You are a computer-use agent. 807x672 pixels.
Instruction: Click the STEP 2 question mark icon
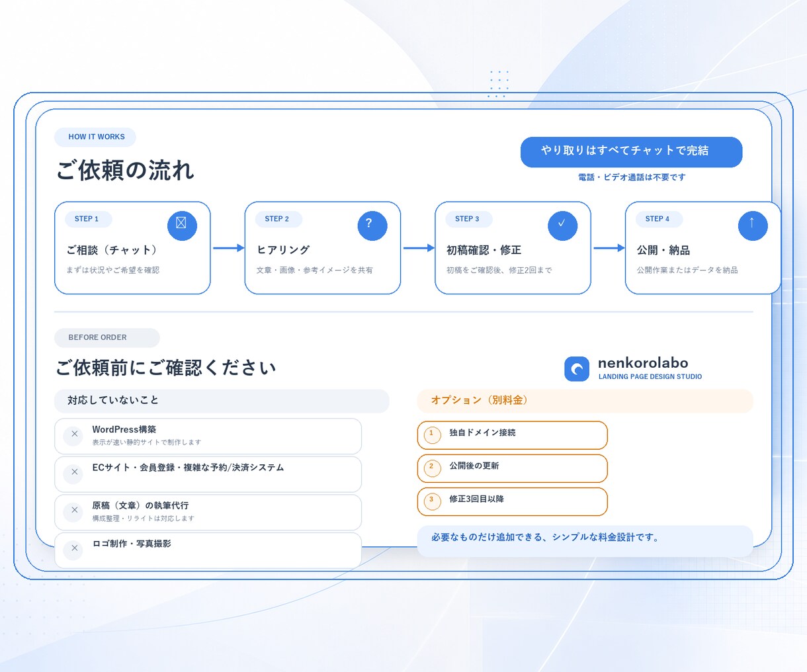pos(372,226)
